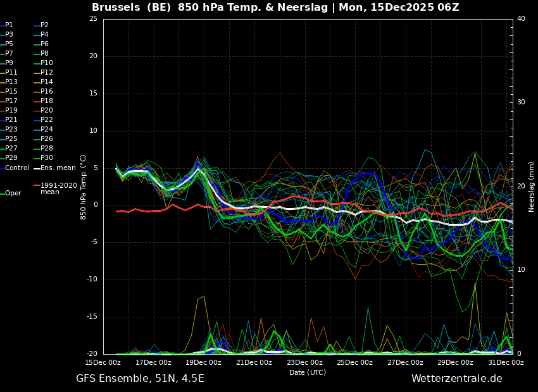Pick the P22 ensemble member label
The height and width of the screenshot is (392, 538).
click(47, 119)
